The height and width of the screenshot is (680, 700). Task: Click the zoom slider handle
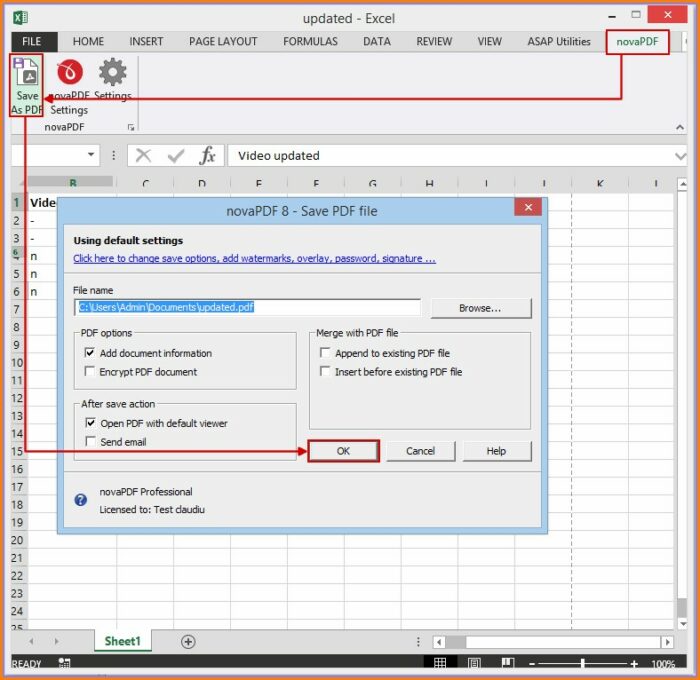583,664
